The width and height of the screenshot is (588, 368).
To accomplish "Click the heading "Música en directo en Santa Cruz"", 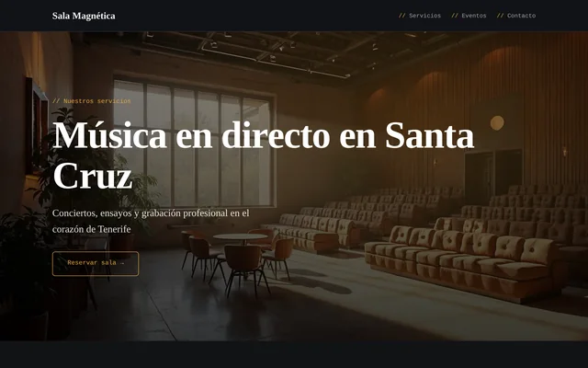I will pos(264,155).
